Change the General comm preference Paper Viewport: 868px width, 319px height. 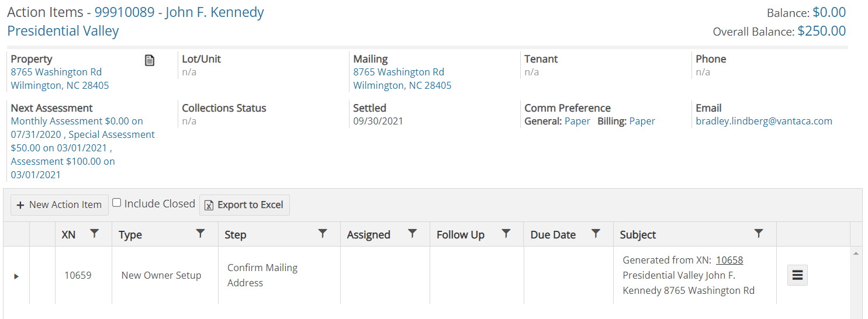tap(577, 122)
